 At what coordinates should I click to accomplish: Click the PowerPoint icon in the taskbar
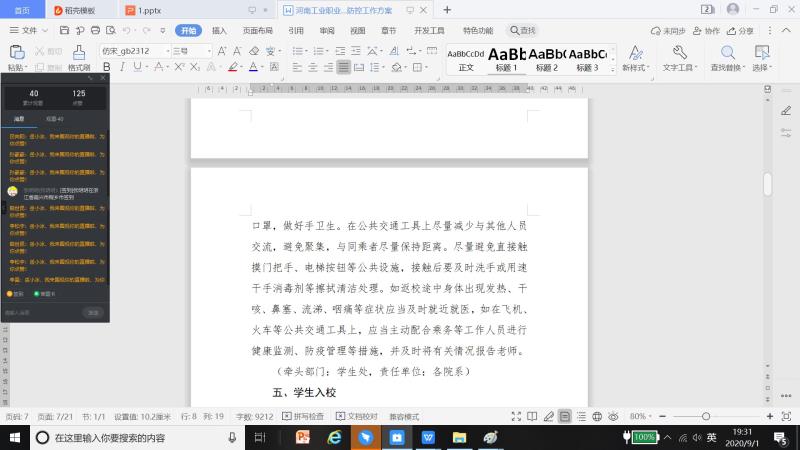pyautogui.click(x=303, y=437)
